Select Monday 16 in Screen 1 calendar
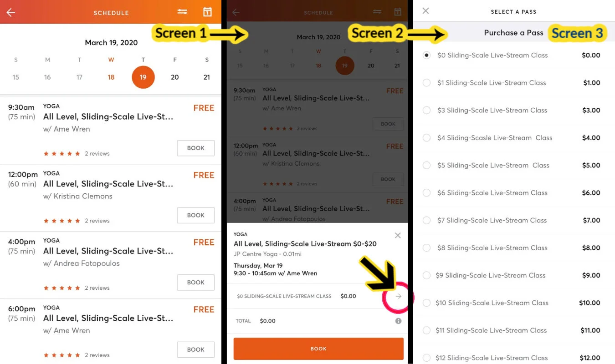The height and width of the screenshot is (364, 615). [47, 77]
